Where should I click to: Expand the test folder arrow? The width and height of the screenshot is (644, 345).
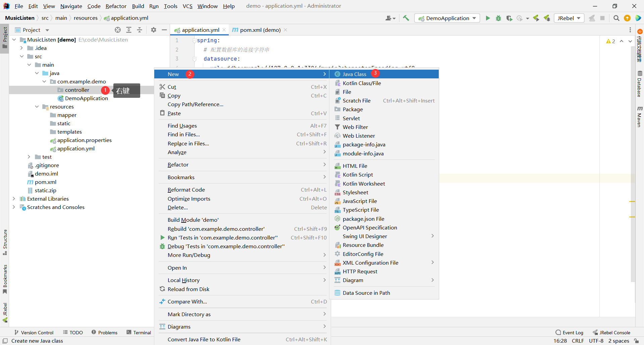point(29,157)
